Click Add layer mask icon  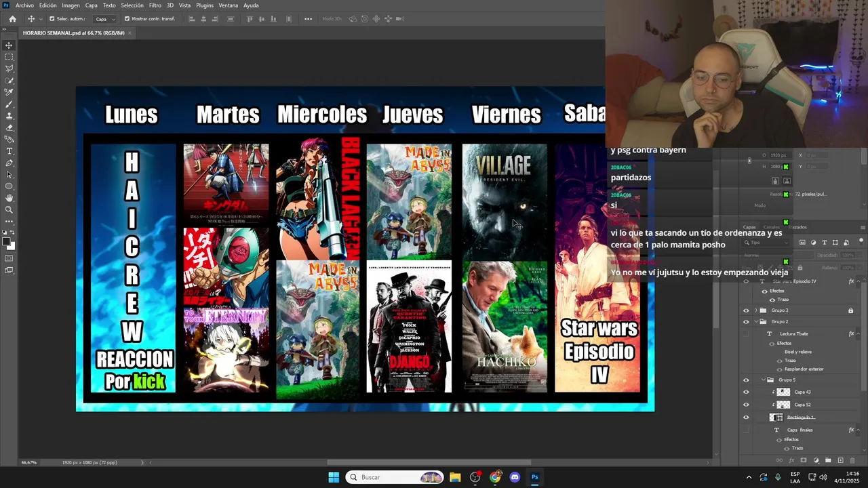point(804,460)
